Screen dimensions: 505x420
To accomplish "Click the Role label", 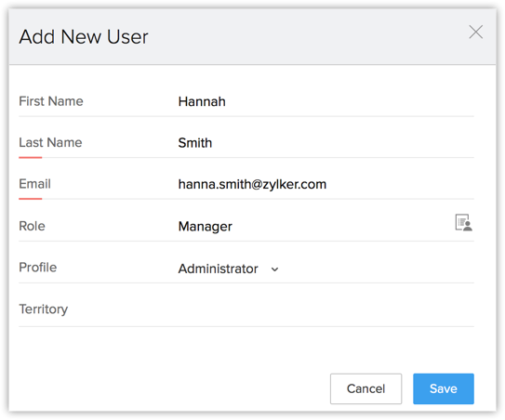I will tap(32, 226).
